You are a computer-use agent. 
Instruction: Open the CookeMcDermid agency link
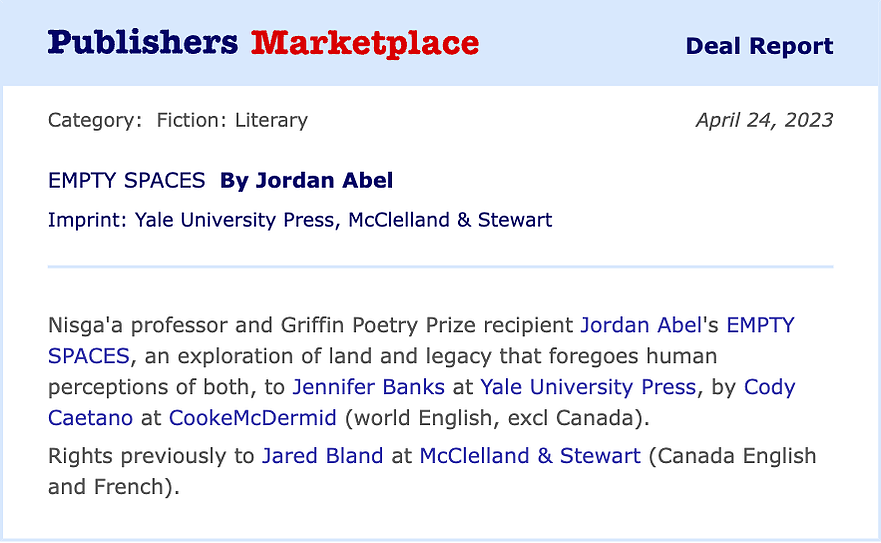pyautogui.click(x=253, y=418)
